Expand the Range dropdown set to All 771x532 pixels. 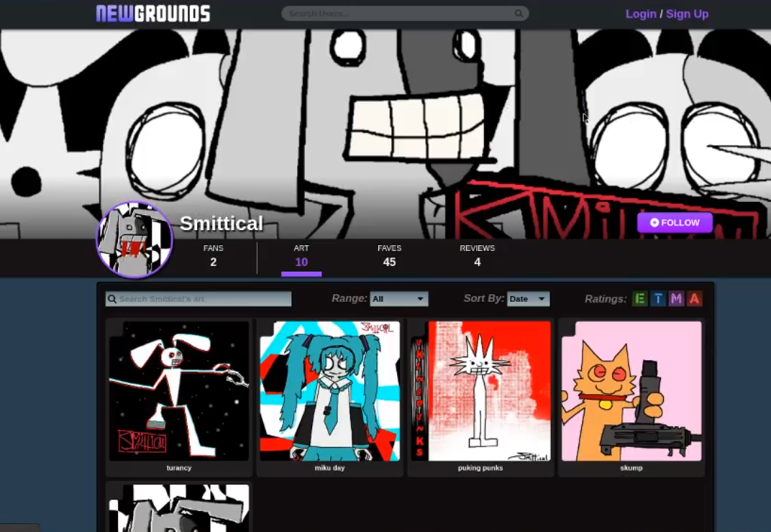click(x=398, y=299)
